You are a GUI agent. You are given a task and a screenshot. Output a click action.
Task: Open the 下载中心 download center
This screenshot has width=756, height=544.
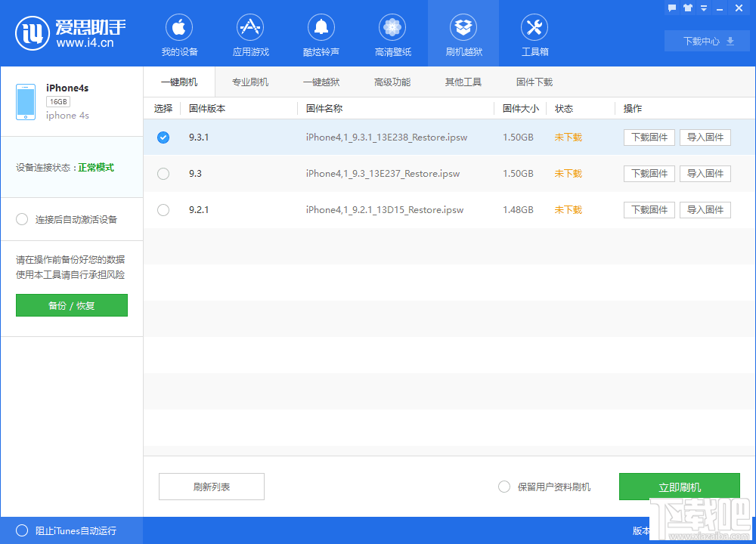click(x=707, y=41)
